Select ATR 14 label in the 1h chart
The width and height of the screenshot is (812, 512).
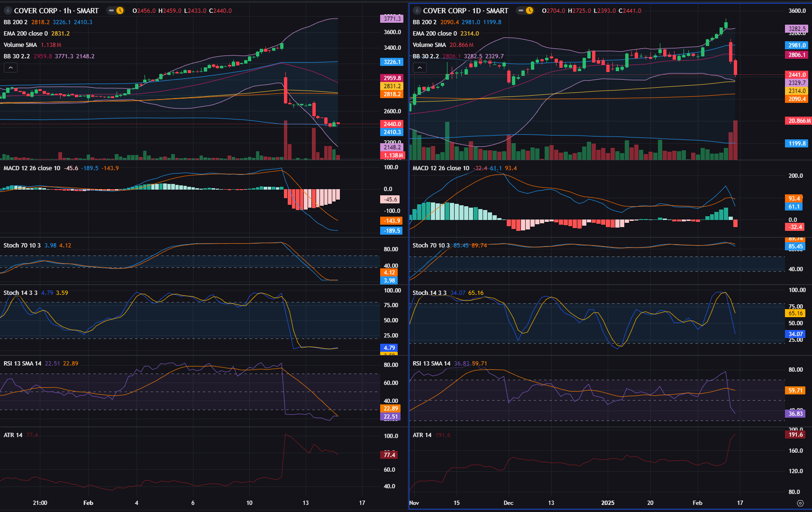point(13,435)
